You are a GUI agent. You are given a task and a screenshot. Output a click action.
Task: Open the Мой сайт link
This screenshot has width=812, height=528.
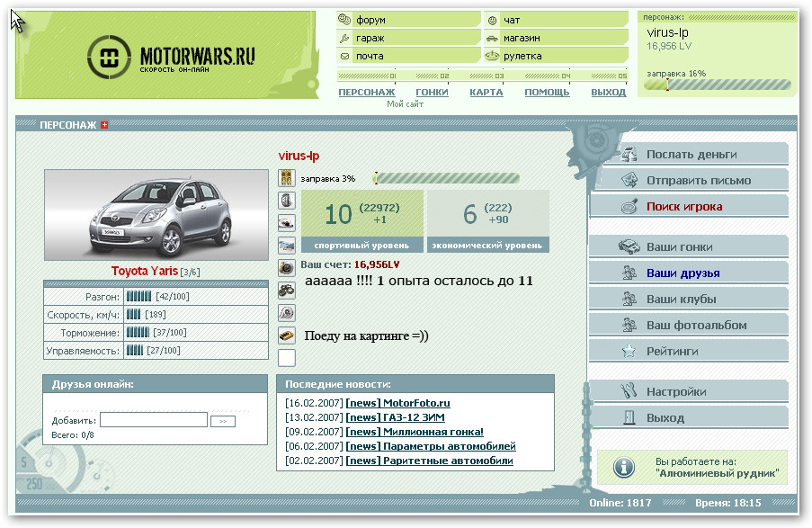click(405, 104)
